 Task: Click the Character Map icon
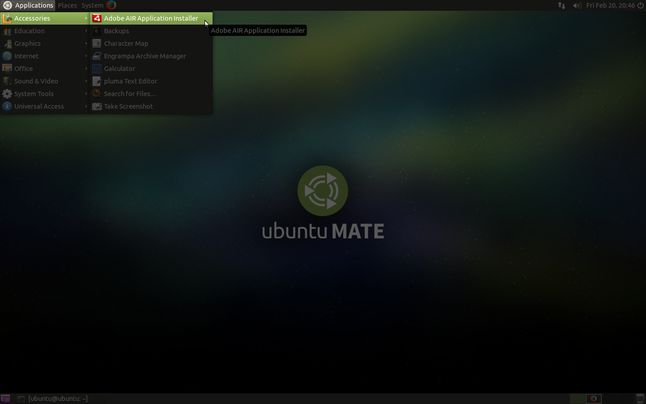pyautogui.click(x=96, y=44)
